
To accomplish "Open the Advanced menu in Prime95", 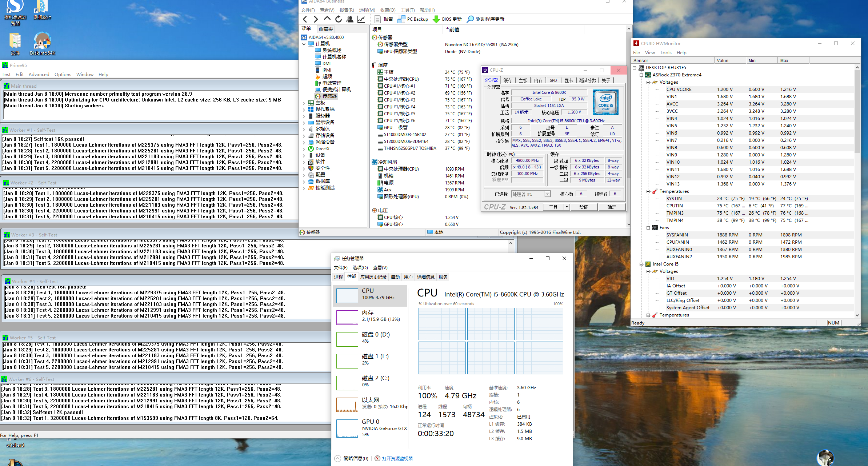I will pos(39,75).
